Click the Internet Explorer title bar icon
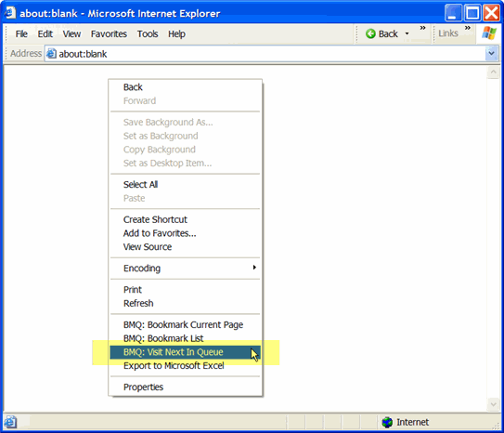 tap(10, 13)
